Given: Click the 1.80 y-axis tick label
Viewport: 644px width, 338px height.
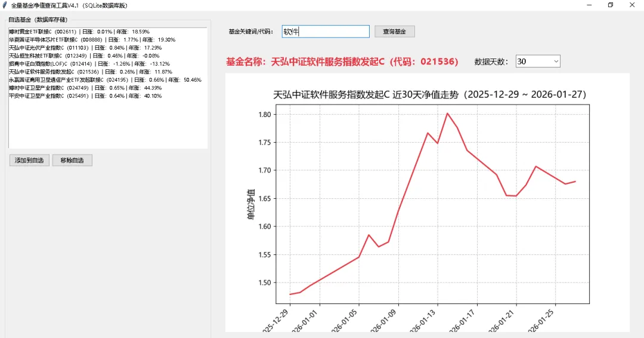Looking at the screenshot, I should (x=265, y=114).
